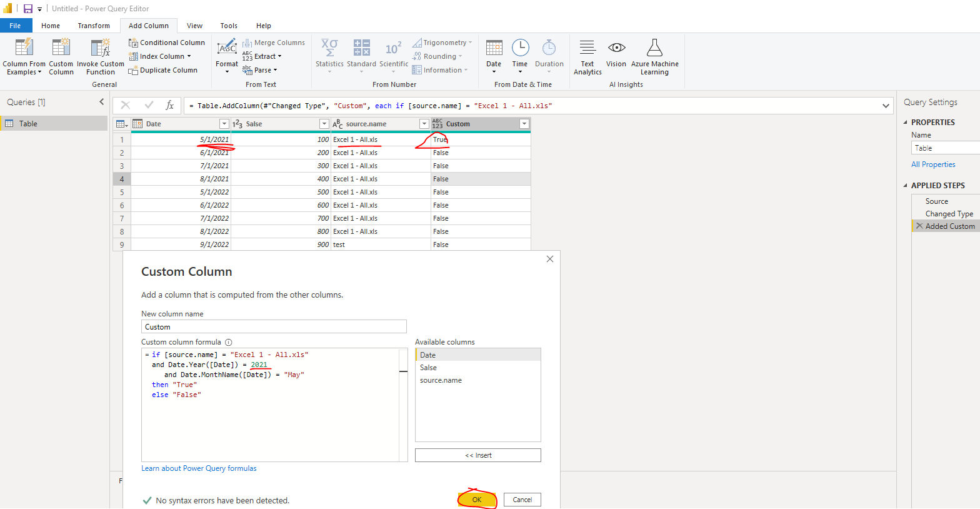Image resolution: width=980 pixels, height=509 pixels.
Task: Delete the Added Custom applied step
Action: point(919,226)
